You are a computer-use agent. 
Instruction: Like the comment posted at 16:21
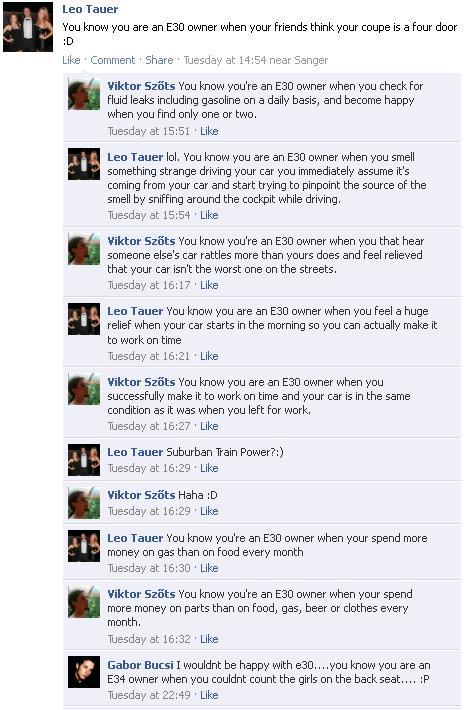click(209, 356)
